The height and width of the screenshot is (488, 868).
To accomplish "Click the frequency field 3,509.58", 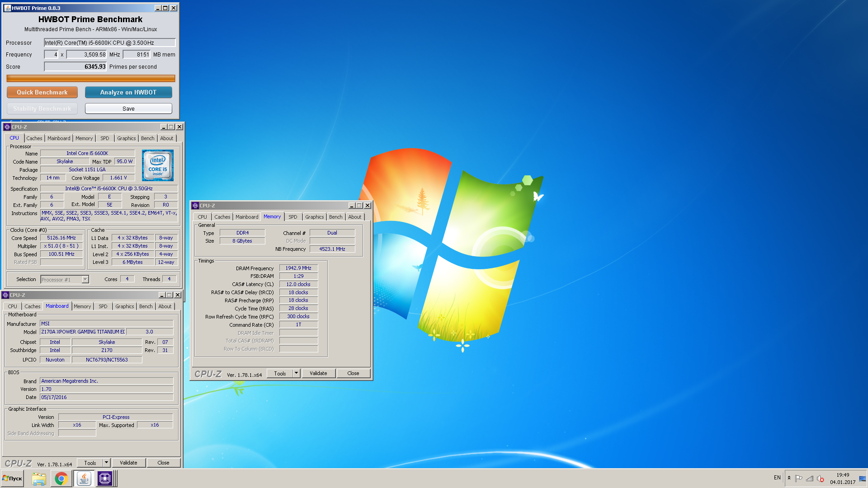I will 87,55.
